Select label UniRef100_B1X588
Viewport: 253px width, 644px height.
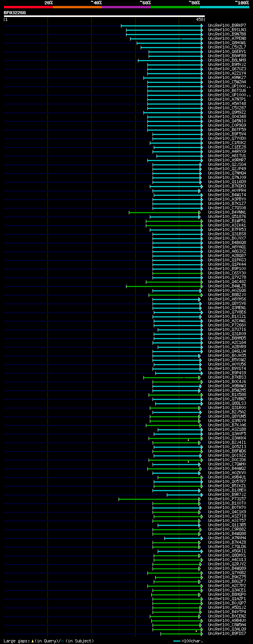(x=227, y=394)
